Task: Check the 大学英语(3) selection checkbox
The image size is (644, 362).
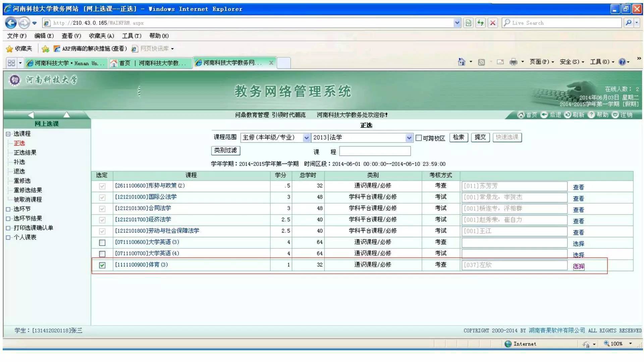Action: [102, 242]
